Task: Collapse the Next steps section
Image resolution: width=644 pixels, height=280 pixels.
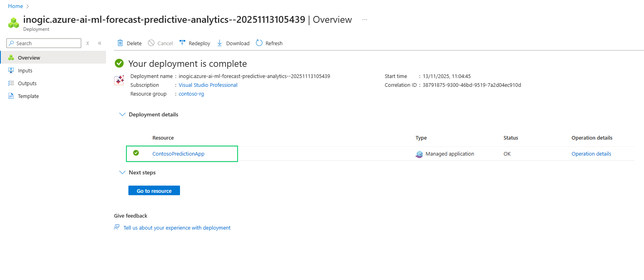Action: click(x=122, y=172)
